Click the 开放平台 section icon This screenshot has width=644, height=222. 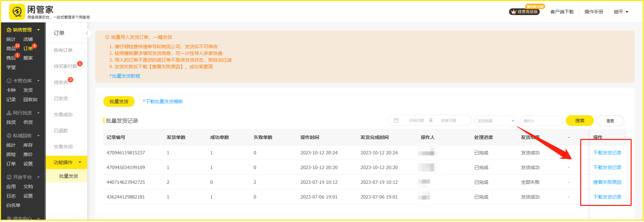[9, 177]
